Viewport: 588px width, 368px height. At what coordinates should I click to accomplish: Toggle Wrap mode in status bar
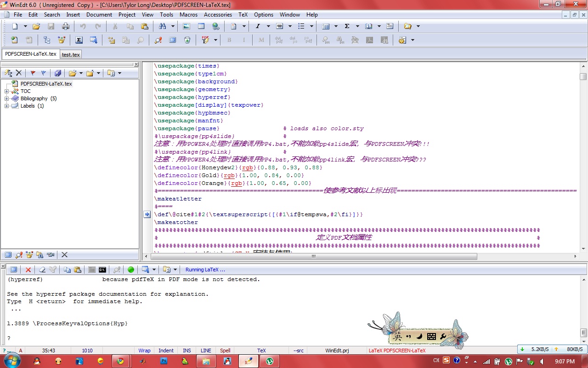click(144, 351)
